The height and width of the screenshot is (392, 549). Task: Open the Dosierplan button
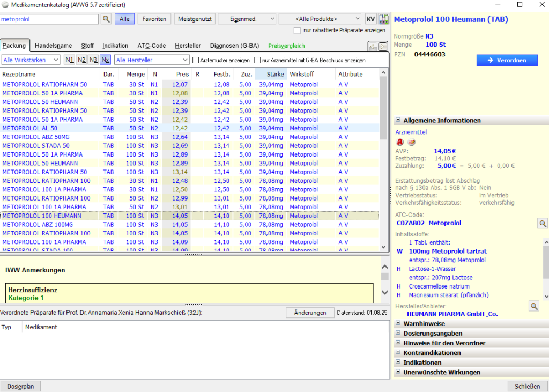pos(20,386)
